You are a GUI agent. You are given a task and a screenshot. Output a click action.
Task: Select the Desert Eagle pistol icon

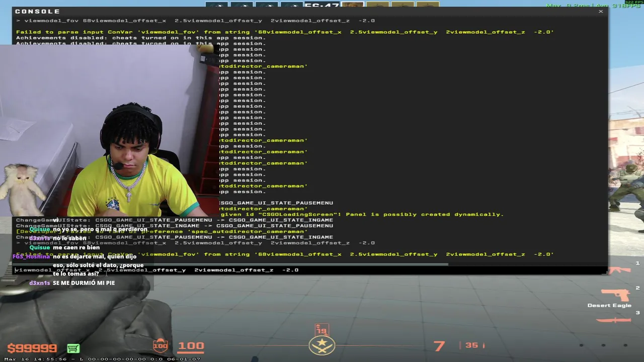point(616,294)
